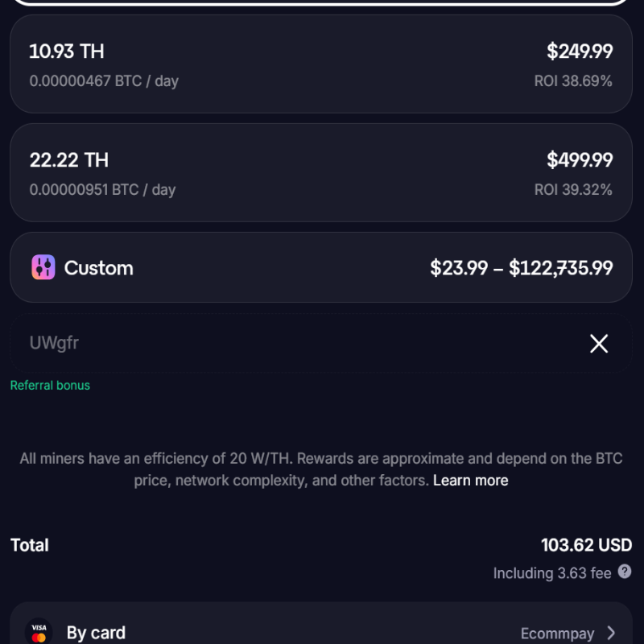Viewport: 644px width, 644px height.
Task: Click the Custom sliders icon
Action: (x=43, y=267)
